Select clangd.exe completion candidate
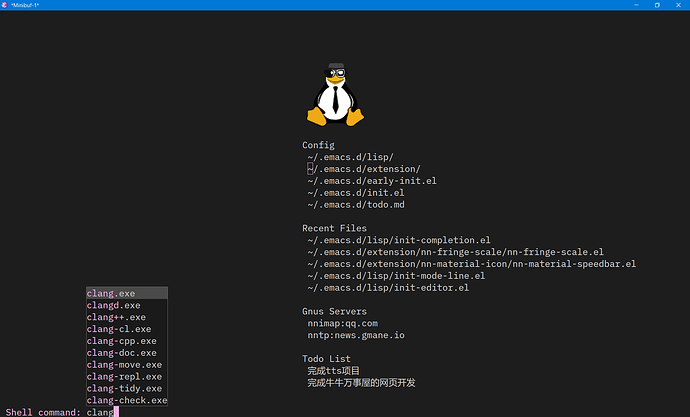Viewport: 690px width, 417px height. [x=127, y=305]
